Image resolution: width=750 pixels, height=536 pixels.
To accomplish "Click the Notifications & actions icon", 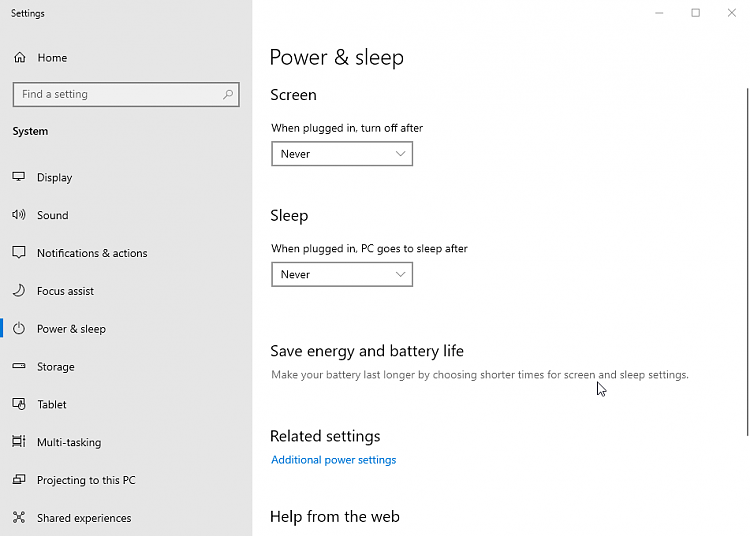I will coord(19,253).
